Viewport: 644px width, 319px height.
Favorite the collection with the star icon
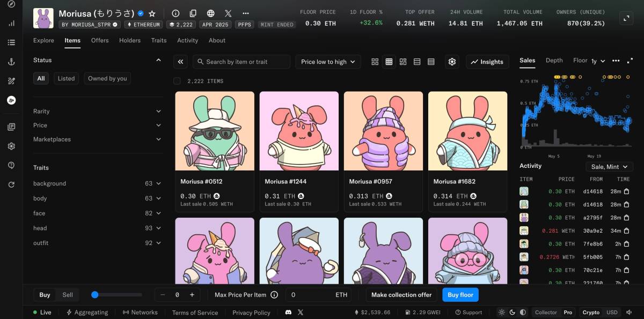point(152,13)
